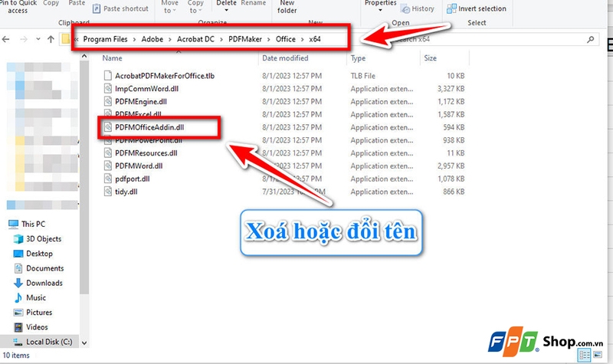Viewport: 613px width, 364px height.
Task: Click the x64 breadcrumb
Action: pyautogui.click(x=315, y=39)
